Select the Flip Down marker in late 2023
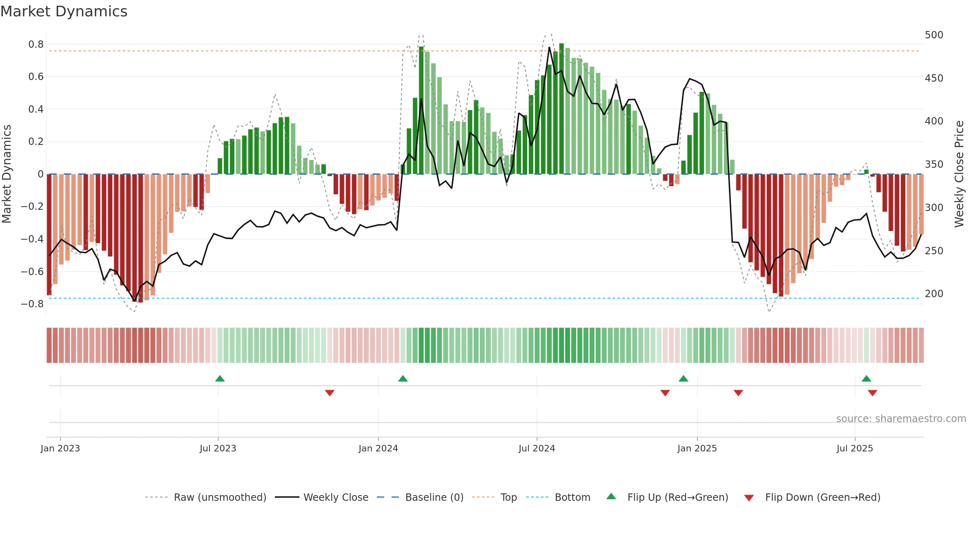Image resolution: width=980 pixels, height=551 pixels. pos(330,393)
